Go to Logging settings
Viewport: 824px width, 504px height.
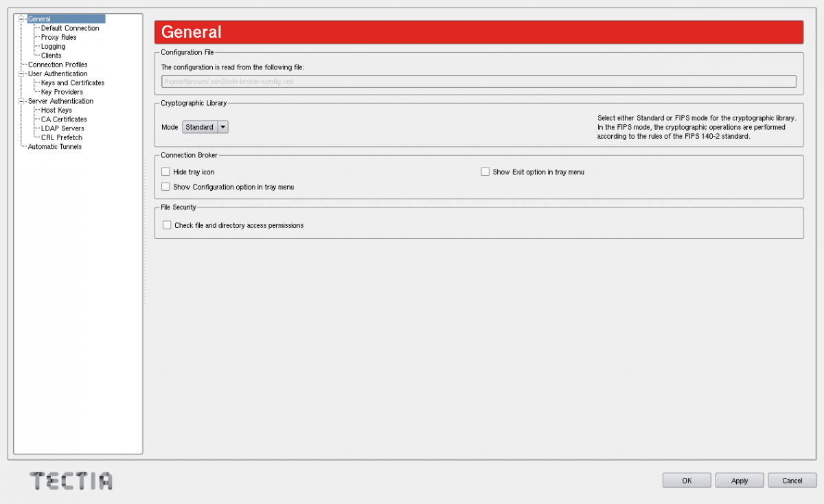54,47
